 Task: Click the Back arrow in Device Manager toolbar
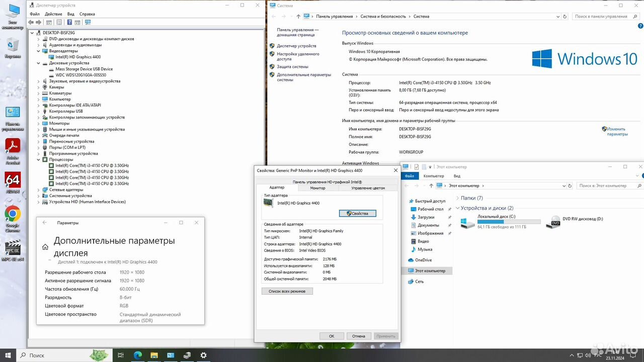point(31,22)
